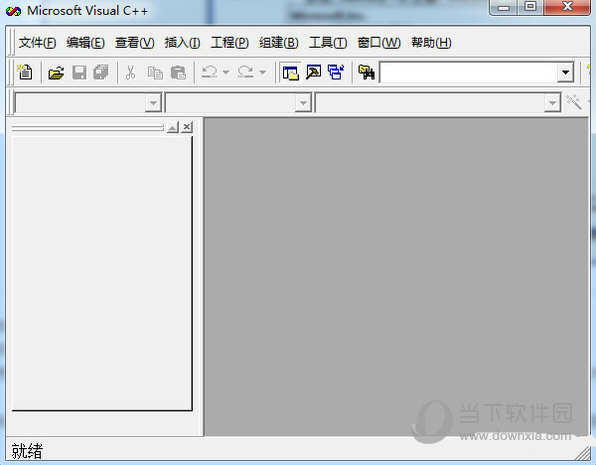Open the 查看(V) menu
The image size is (596, 465).
coord(135,43)
